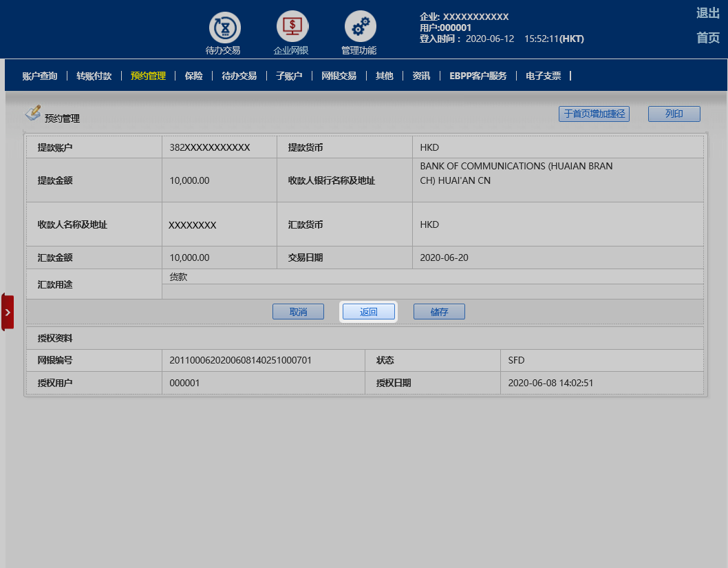Screen dimensions: 728x568
Task: Click the 预约管理 pencil icon
Action: [x=33, y=113]
